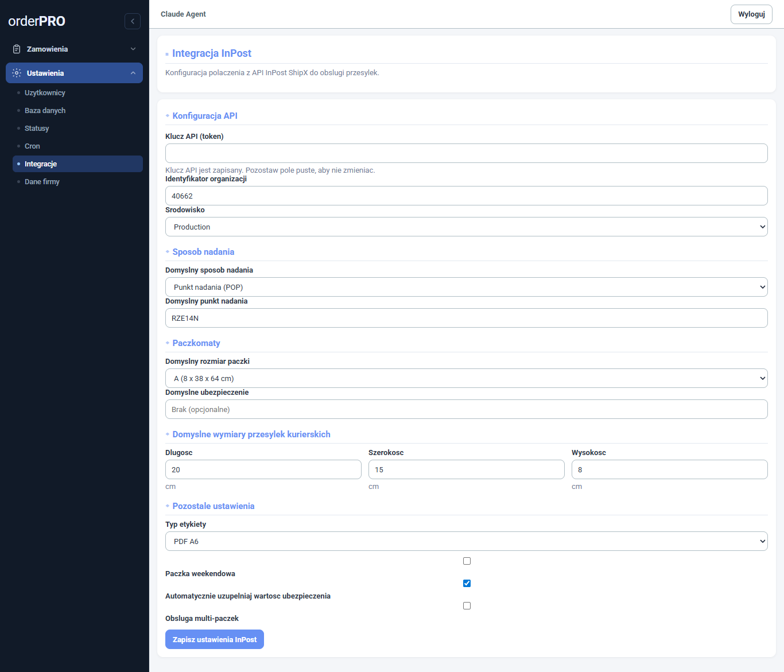
Task: Collapse the Ustawienia menu chevron
Action: coord(133,73)
